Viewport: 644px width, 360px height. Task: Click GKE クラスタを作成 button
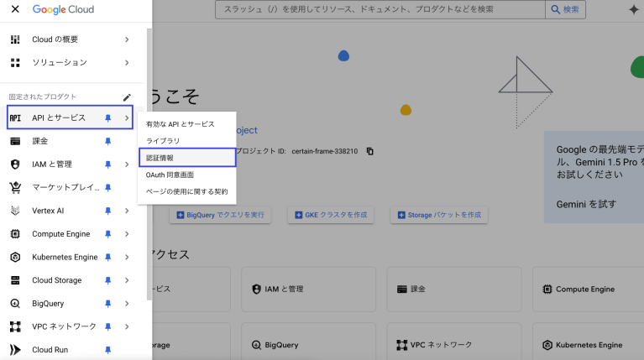[331, 215]
